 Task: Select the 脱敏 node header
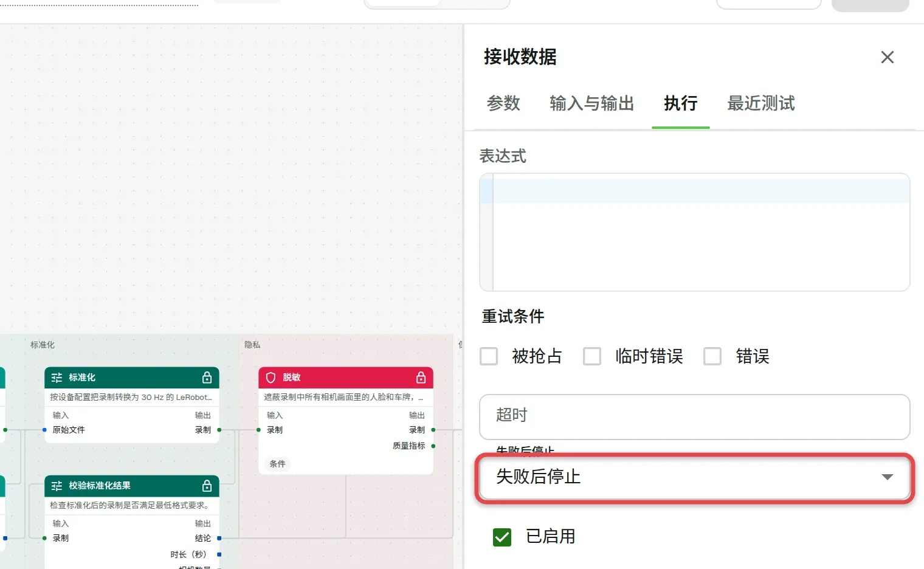pos(346,378)
